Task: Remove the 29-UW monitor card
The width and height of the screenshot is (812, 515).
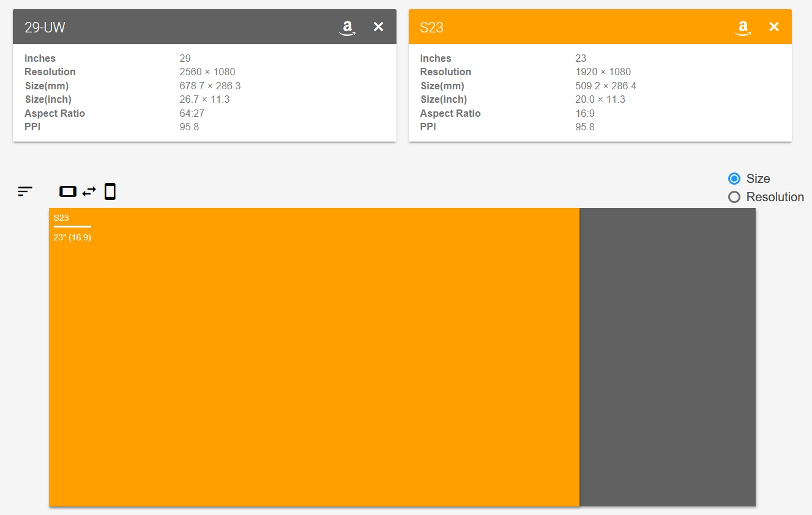Action: coord(379,27)
